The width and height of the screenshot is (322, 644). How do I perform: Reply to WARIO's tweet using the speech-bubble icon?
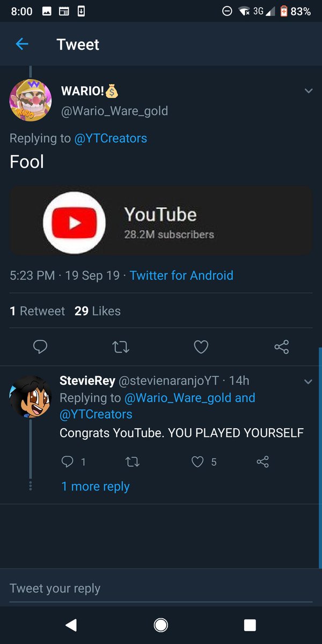click(x=40, y=347)
